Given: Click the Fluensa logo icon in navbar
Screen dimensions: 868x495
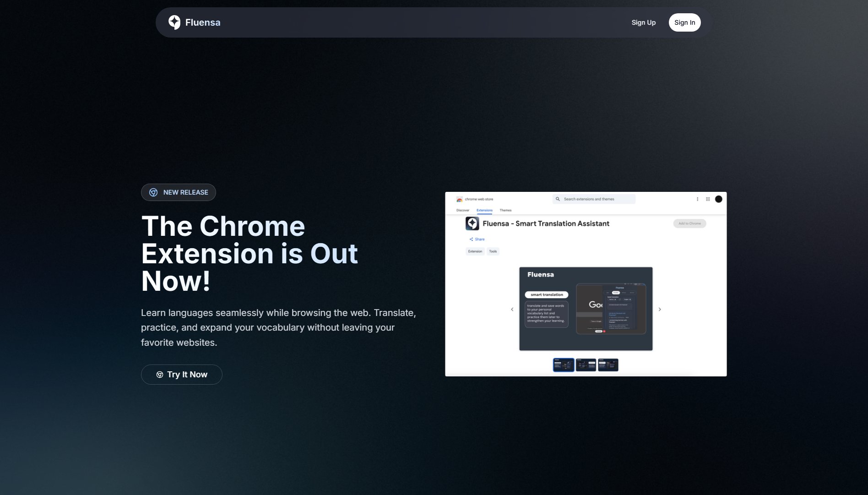Looking at the screenshot, I should pyautogui.click(x=174, y=22).
